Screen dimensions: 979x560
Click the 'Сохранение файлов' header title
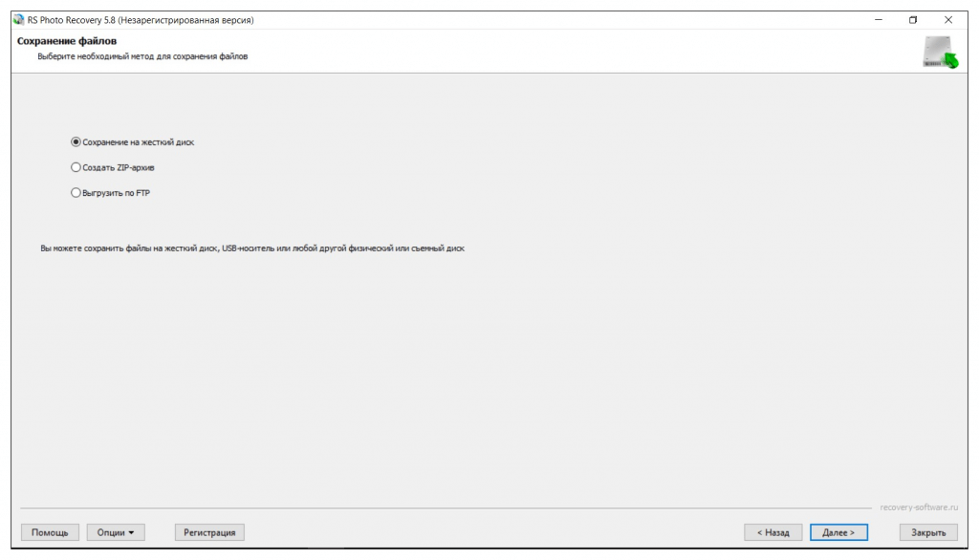pyautogui.click(x=67, y=42)
